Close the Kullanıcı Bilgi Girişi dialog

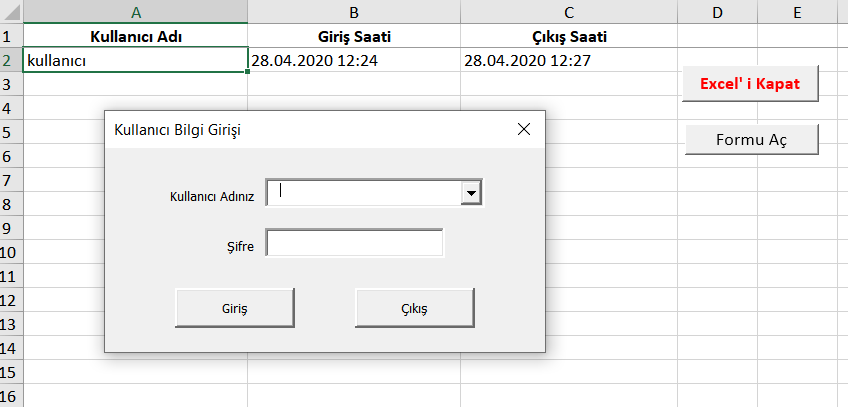pos(523,130)
